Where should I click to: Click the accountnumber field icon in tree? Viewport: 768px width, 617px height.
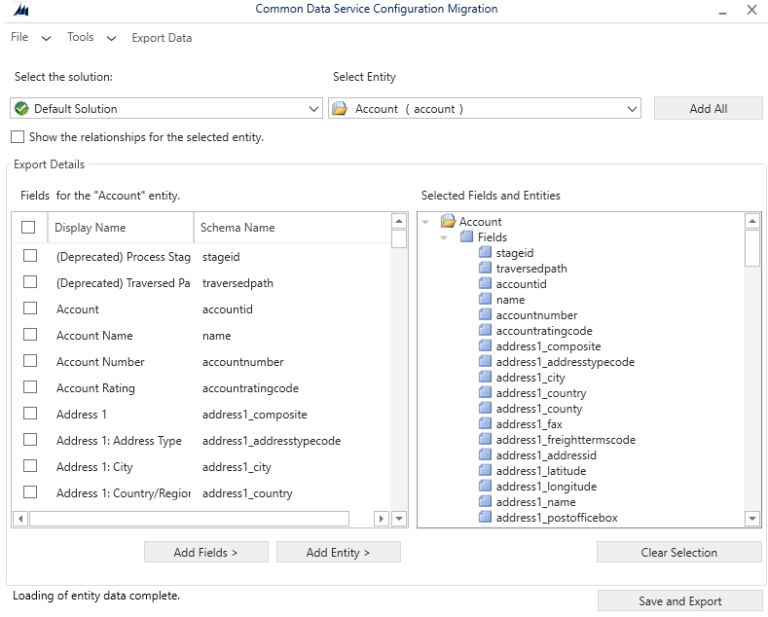coord(485,315)
